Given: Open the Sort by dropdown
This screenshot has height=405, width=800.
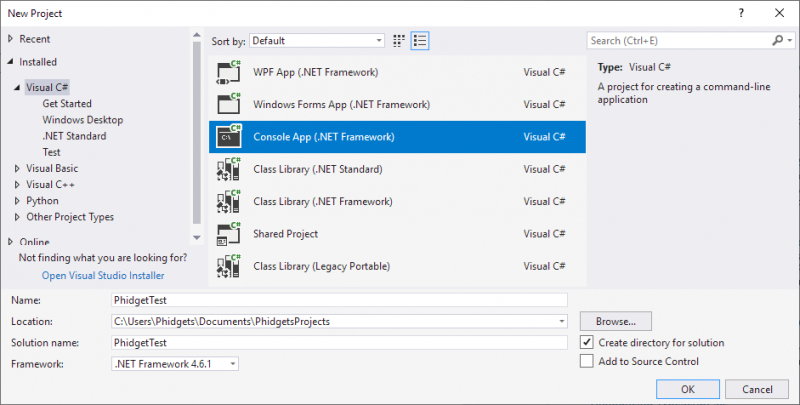Looking at the screenshot, I should (317, 41).
